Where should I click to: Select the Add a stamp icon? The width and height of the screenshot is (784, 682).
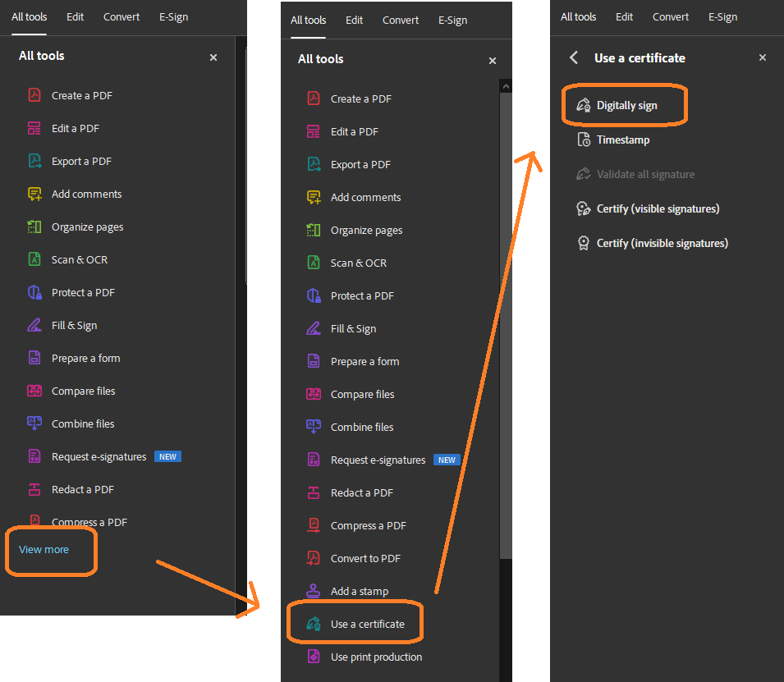(313, 591)
